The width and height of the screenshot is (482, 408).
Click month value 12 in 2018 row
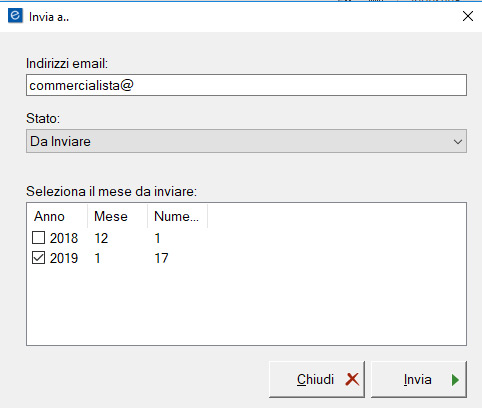[x=101, y=238]
